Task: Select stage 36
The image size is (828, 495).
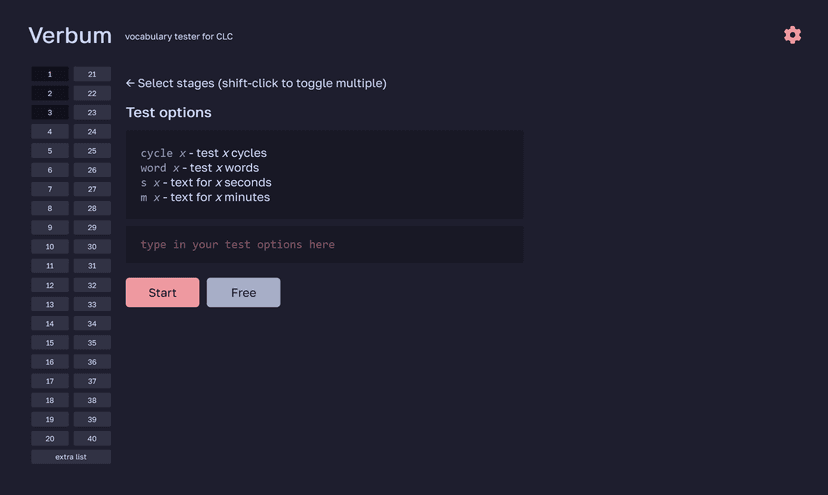Action: coord(92,362)
